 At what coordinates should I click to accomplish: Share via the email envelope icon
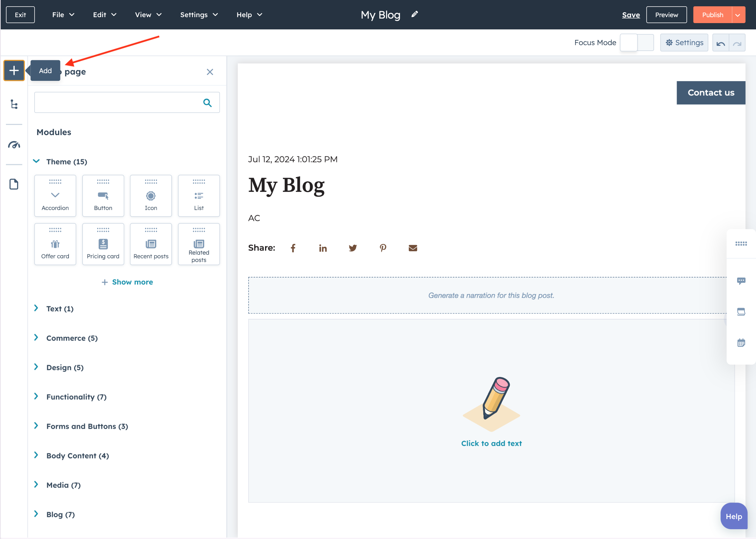(413, 248)
